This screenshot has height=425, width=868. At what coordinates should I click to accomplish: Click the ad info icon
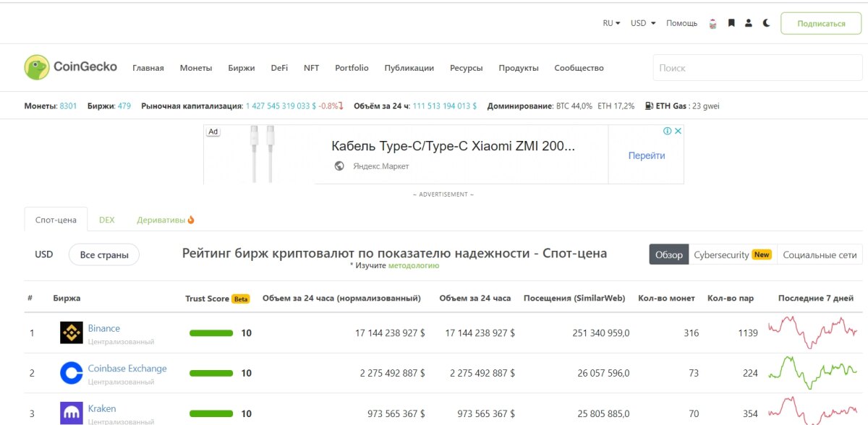pyautogui.click(x=668, y=131)
